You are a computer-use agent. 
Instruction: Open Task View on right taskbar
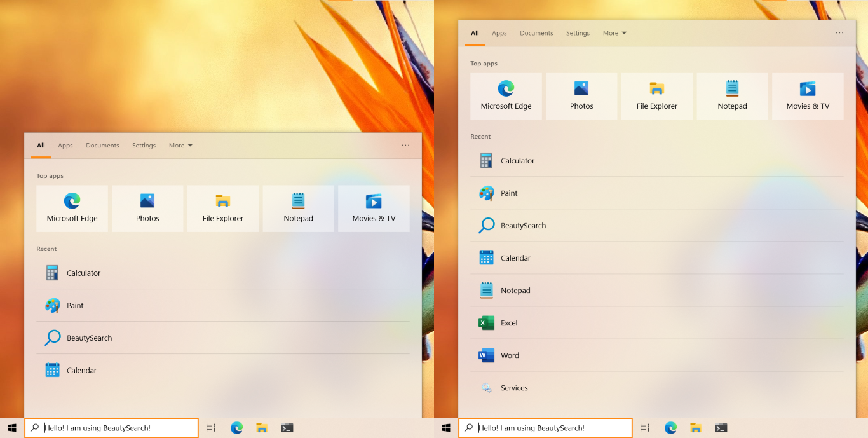click(645, 428)
